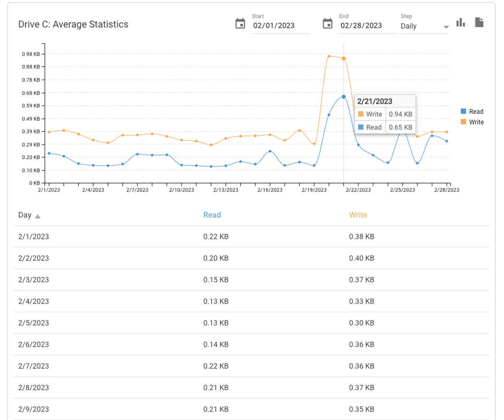
Task: Click Write value 0.35 KB for 2/9/2023
Action: pos(362,409)
